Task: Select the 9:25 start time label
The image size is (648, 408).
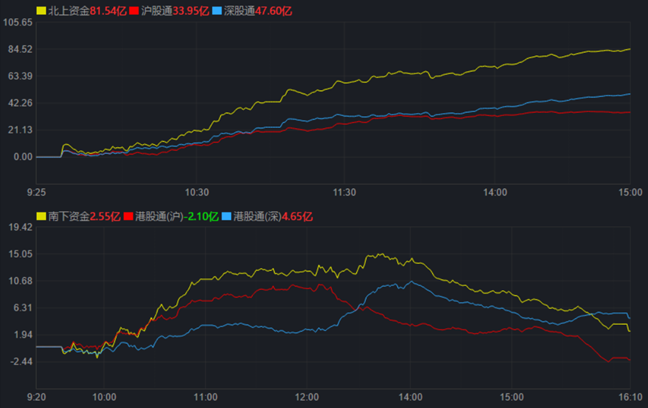Action: click(37, 191)
